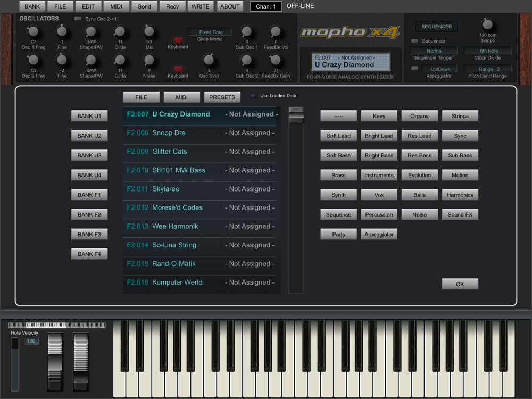This screenshot has width=532, height=399.
Task: Open the top MIDI menu
Action: pos(117,6)
